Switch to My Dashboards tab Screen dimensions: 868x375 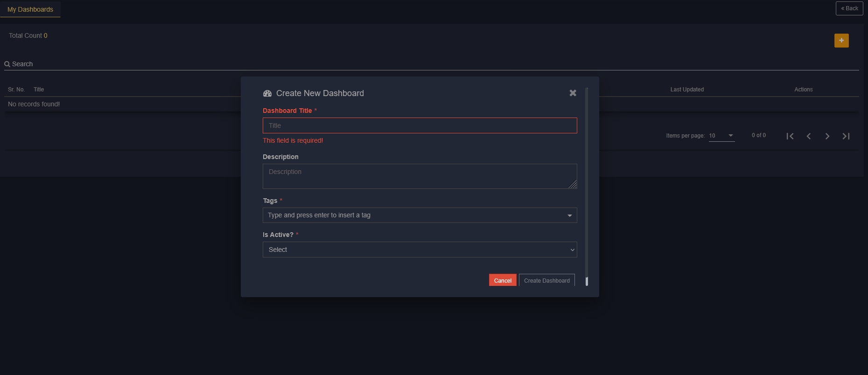[30, 9]
